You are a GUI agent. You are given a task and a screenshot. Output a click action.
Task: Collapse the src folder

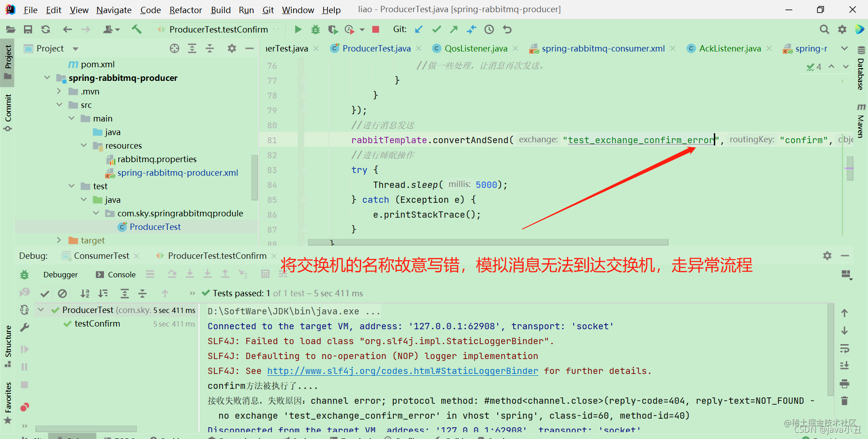59,105
